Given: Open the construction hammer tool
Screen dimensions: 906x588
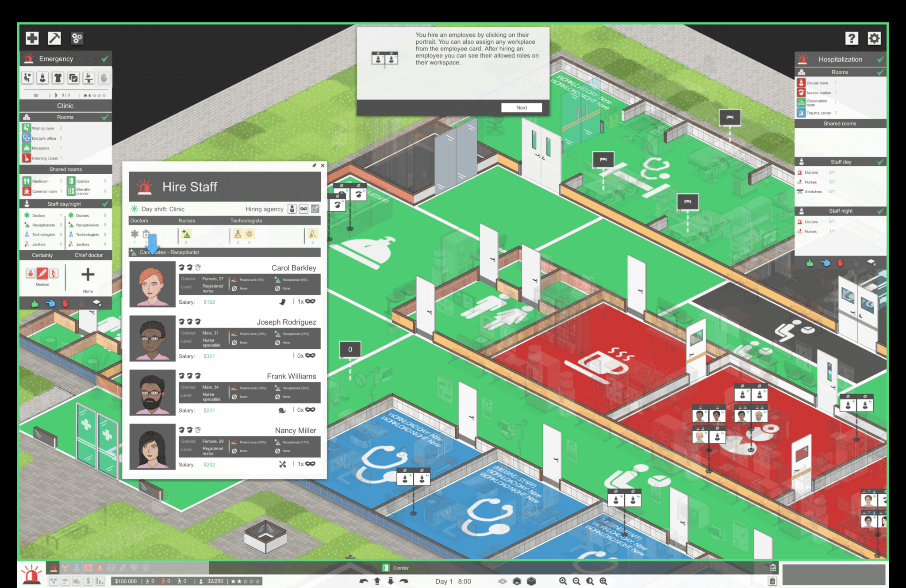Looking at the screenshot, I should point(54,38).
